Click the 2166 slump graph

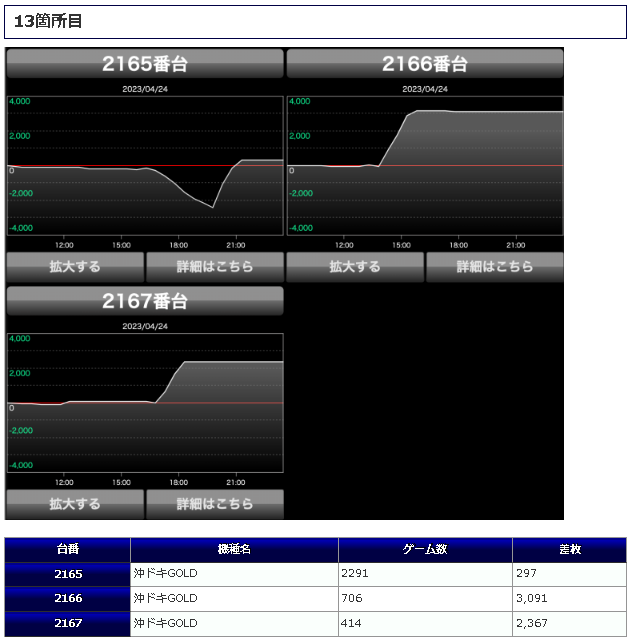(x=425, y=166)
